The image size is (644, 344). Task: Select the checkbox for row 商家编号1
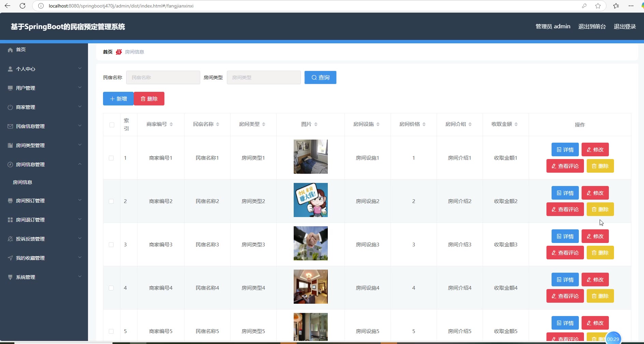click(111, 158)
